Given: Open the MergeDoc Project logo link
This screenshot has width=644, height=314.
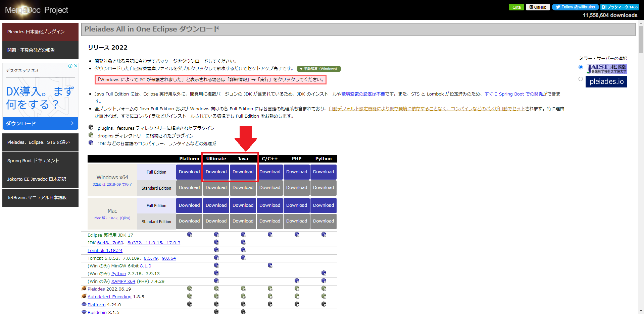Looking at the screenshot, I should tap(37, 10).
